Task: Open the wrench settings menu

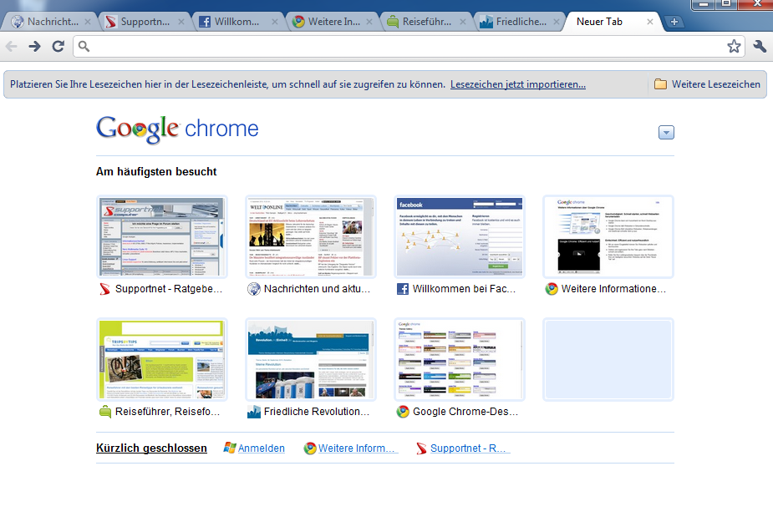Action: click(x=760, y=46)
